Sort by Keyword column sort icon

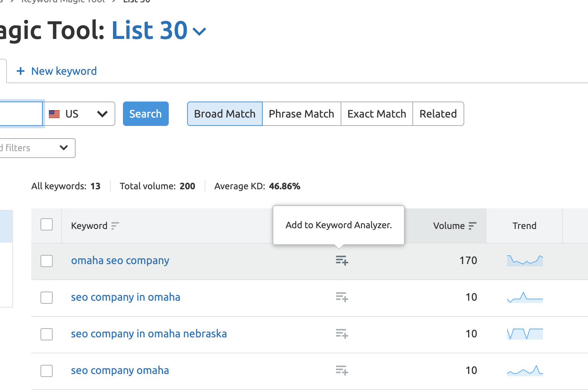coord(115,226)
